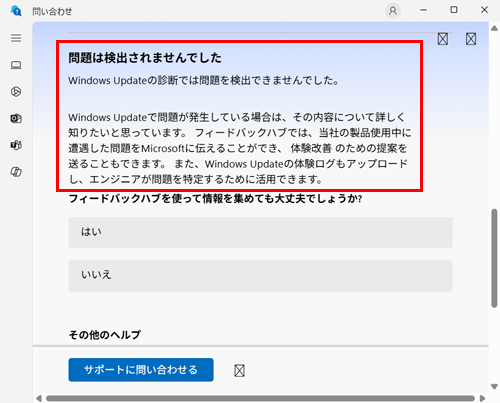Open the hamburger navigation menu
The image size is (500, 403).
(x=16, y=38)
